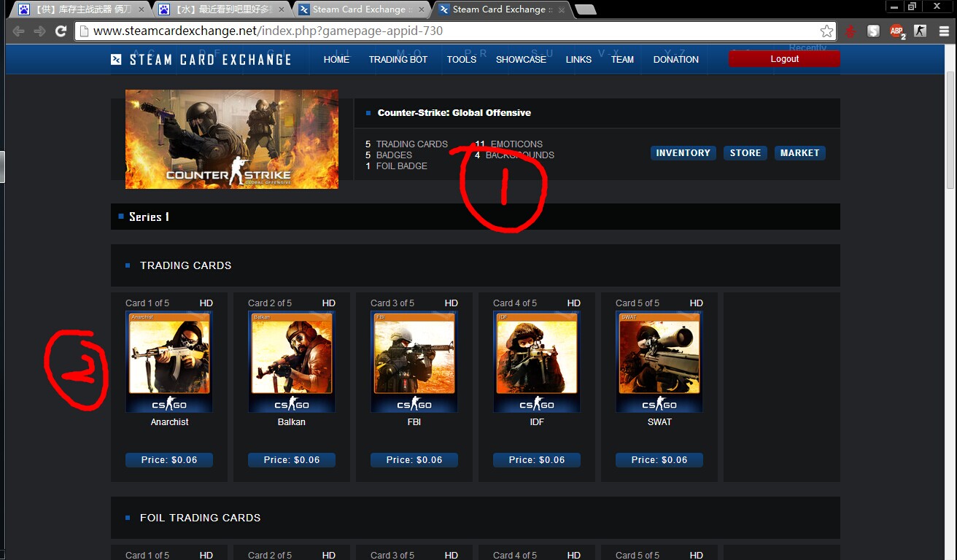Open the game's STORE page

click(745, 153)
